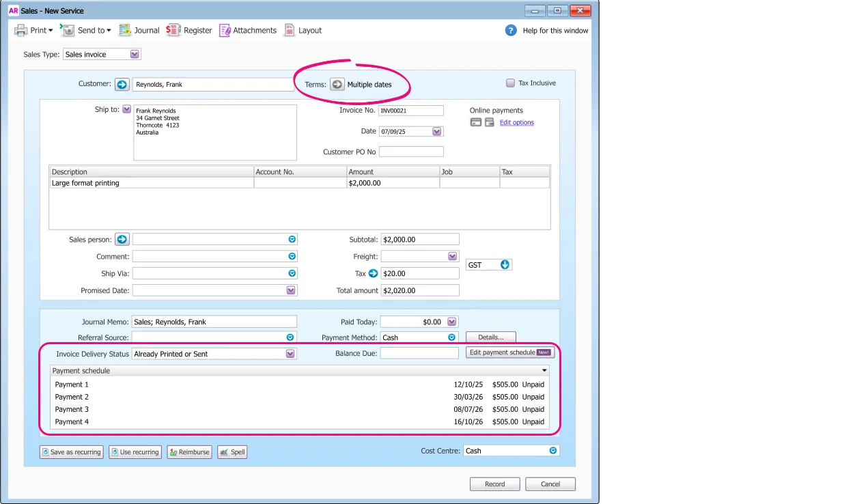This screenshot has height=504, width=855.
Task: Click the GST tax code down arrow
Action: point(505,264)
